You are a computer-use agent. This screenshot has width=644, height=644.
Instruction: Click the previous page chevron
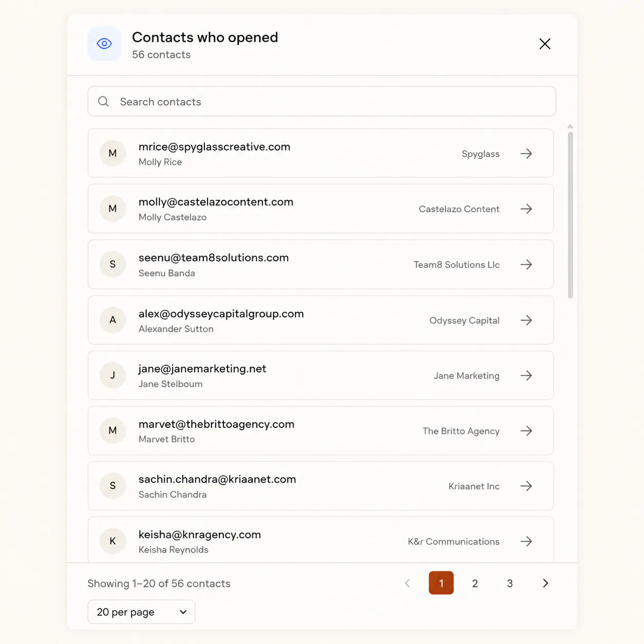[408, 583]
